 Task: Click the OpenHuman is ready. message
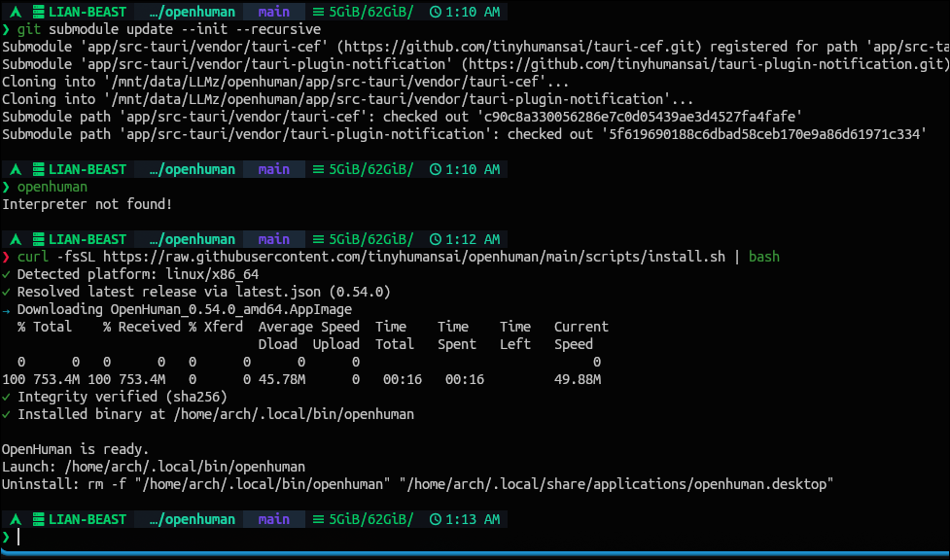tap(76, 450)
